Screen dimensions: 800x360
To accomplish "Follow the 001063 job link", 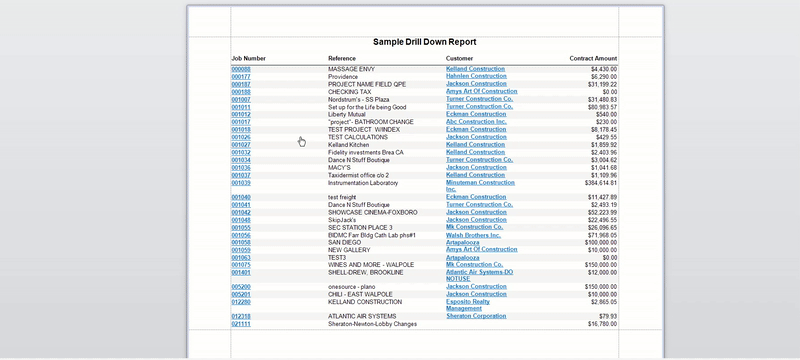I will click(x=241, y=259).
